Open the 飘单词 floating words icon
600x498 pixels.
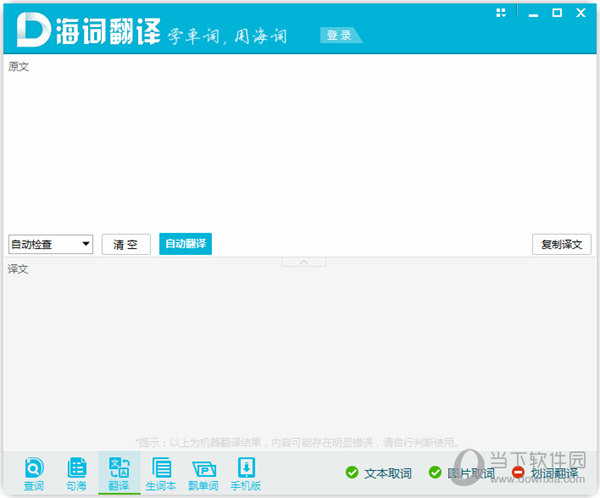click(204, 473)
